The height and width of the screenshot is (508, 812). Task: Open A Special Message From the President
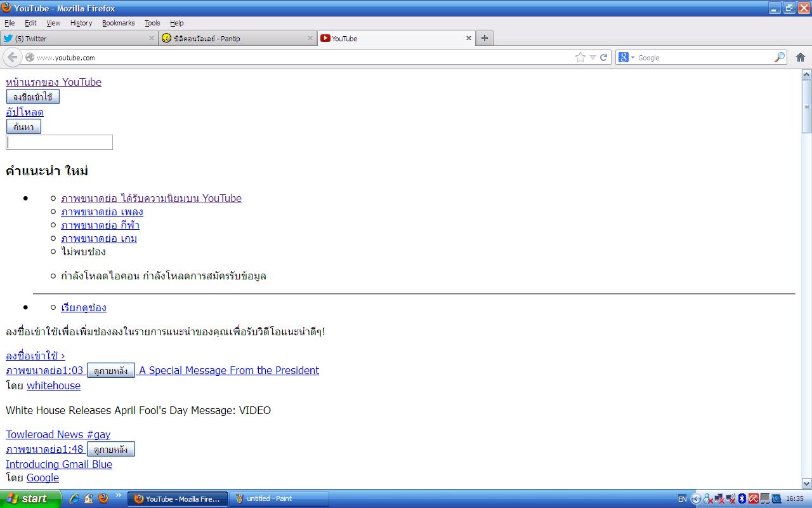tap(229, 370)
